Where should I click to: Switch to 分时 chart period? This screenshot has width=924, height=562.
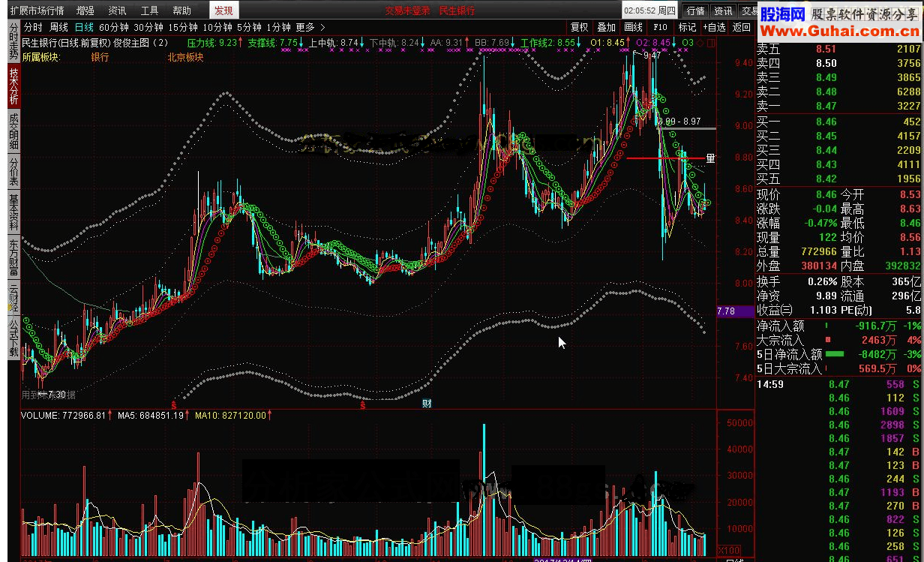(x=34, y=27)
